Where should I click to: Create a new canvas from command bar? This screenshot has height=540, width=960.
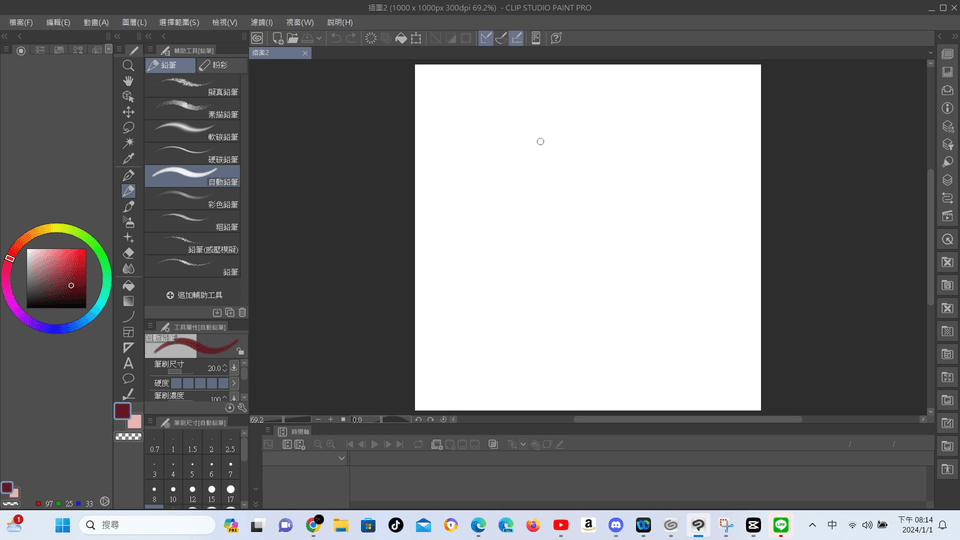(x=278, y=38)
